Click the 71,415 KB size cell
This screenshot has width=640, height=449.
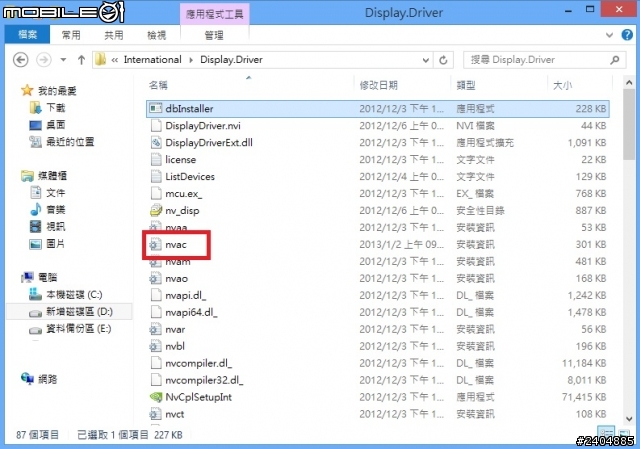pyautogui.click(x=584, y=397)
